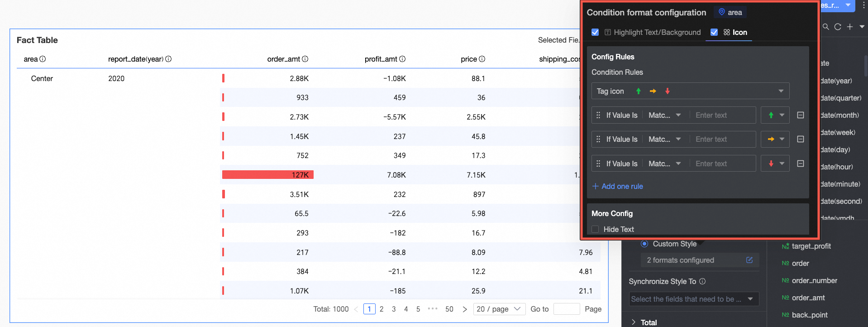
Task: Go to previous page with left chevron
Action: 356,309
